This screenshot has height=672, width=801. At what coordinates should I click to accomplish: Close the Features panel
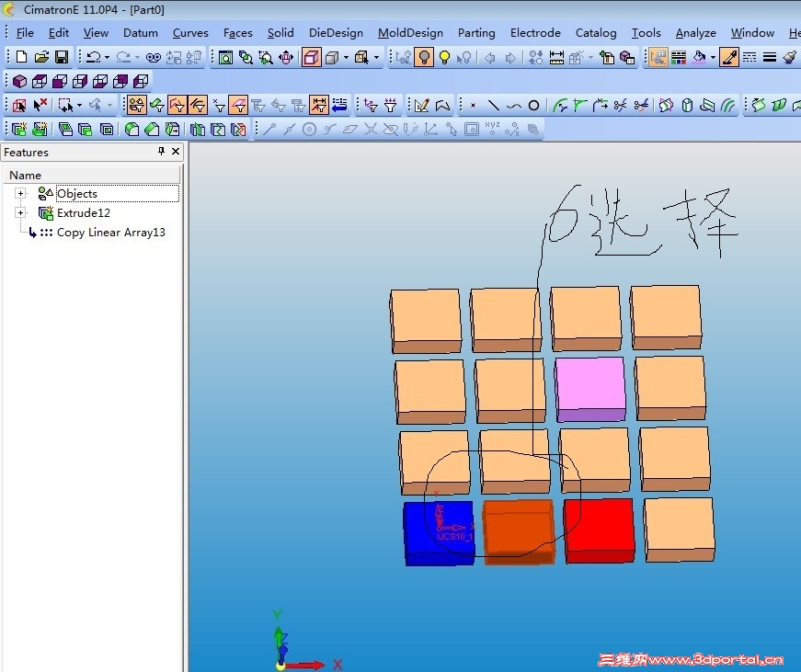pyautogui.click(x=176, y=151)
